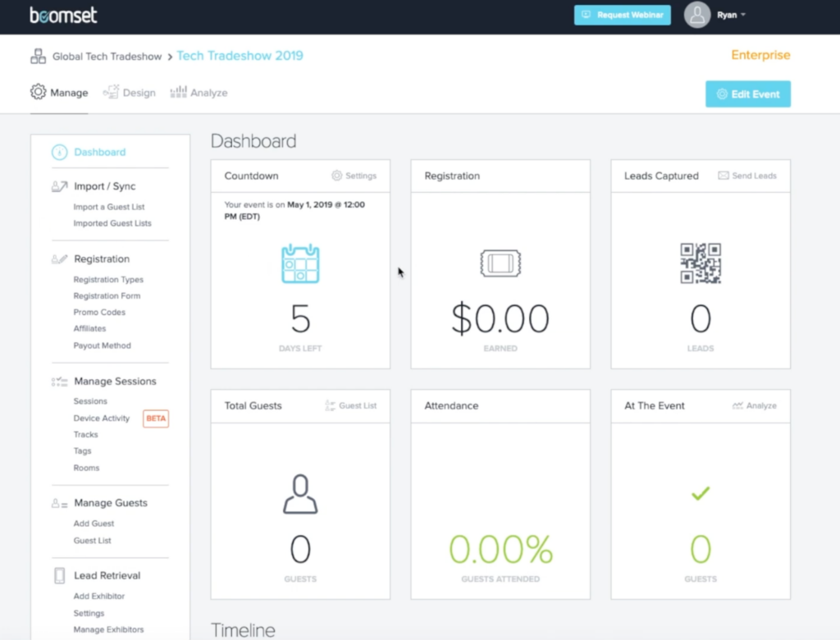Open the Manage Guests section

pyautogui.click(x=111, y=503)
